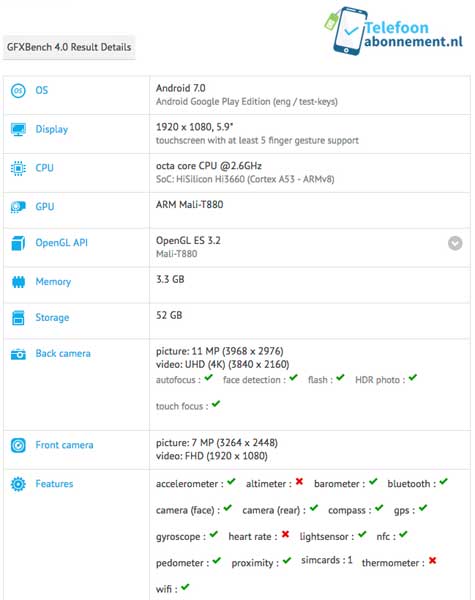Select the OpenGL ES 3.2 value
This screenshot has width=475, height=600.
pos(188,241)
